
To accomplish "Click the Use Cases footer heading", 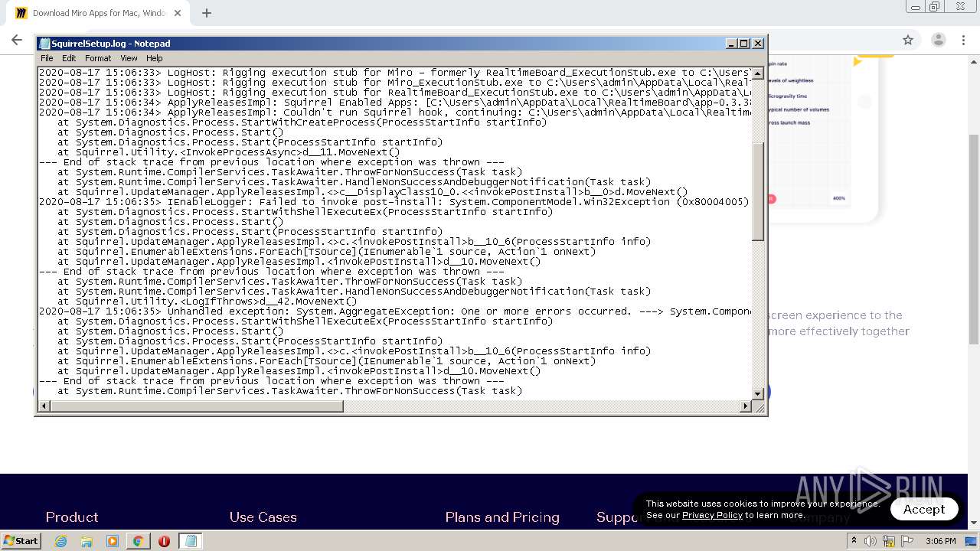I will pos(263,517).
